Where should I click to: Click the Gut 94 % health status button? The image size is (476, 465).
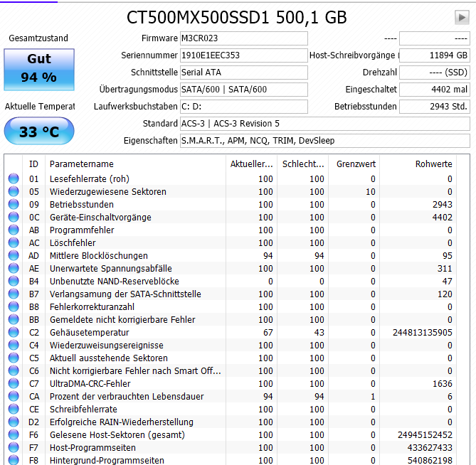(39, 70)
